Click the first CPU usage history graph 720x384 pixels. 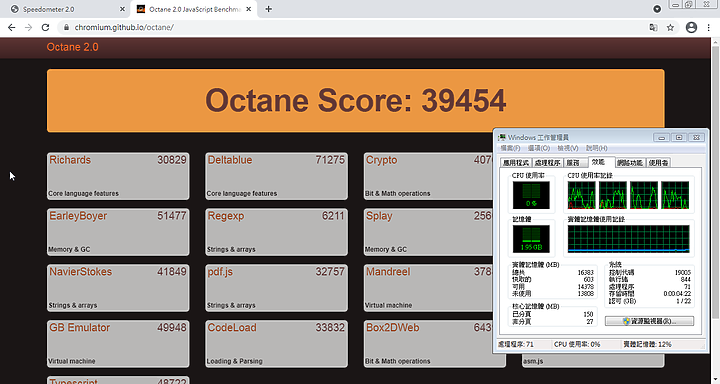pos(581,195)
